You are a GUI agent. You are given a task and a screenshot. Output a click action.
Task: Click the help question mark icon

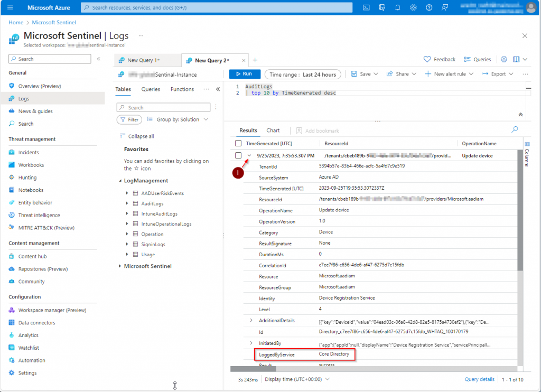point(429,7)
